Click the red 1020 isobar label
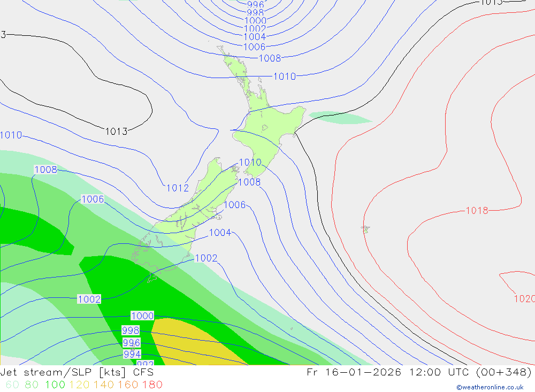Image resolution: width=535 pixels, height=392 pixels. 524,299
